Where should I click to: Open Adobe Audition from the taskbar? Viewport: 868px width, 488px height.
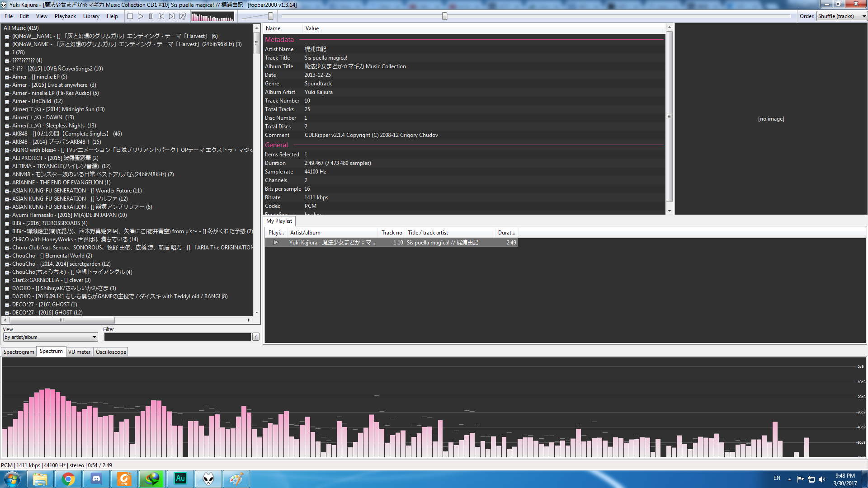(x=180, y=479)
